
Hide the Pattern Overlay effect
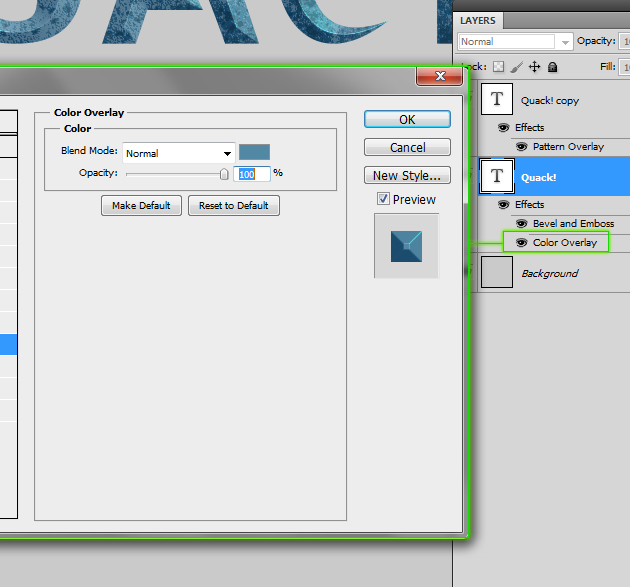pyautogui.click(x=521, y=147)
